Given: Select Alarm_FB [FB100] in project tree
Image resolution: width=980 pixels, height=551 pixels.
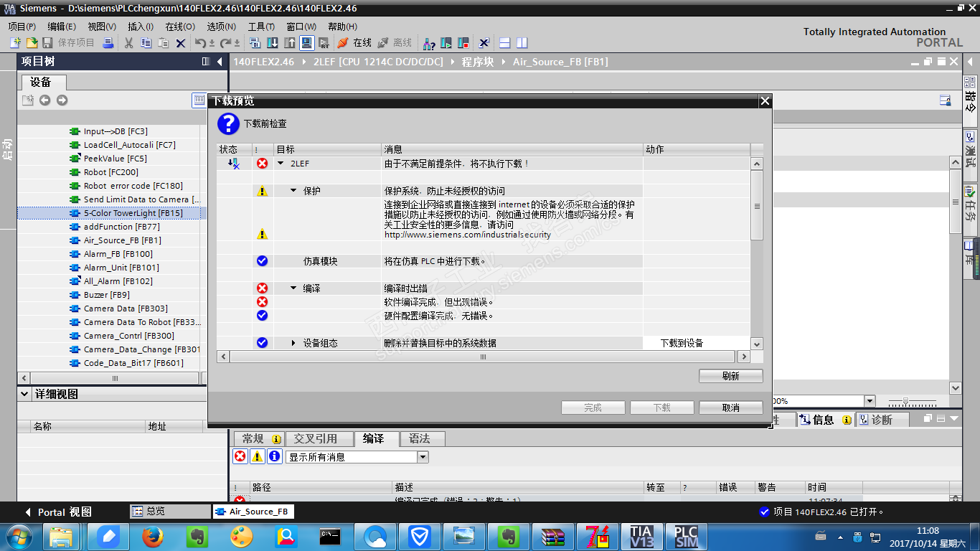Looking at the screenshot, I should pyautogui.click(x=118, y=254).
